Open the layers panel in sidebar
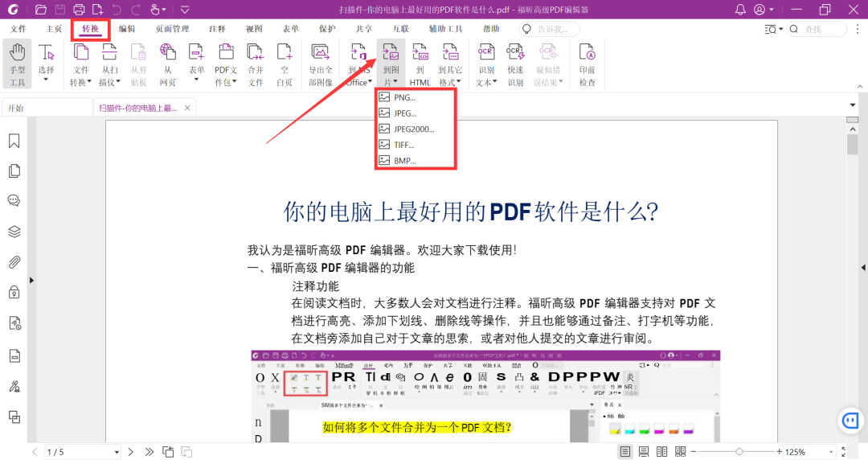The image size is (868, 460). 14,232
